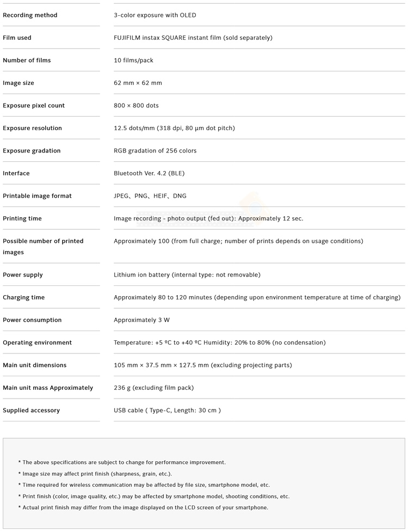Click 'Possible number of printed images' label
408x532 pixels.
click(x=43, y=246)
